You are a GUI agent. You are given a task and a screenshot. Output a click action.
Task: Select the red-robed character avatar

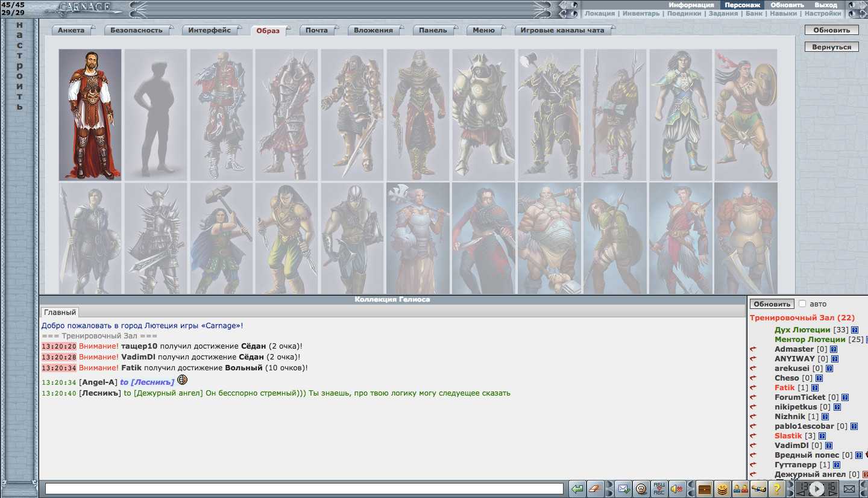coord(90,115)
